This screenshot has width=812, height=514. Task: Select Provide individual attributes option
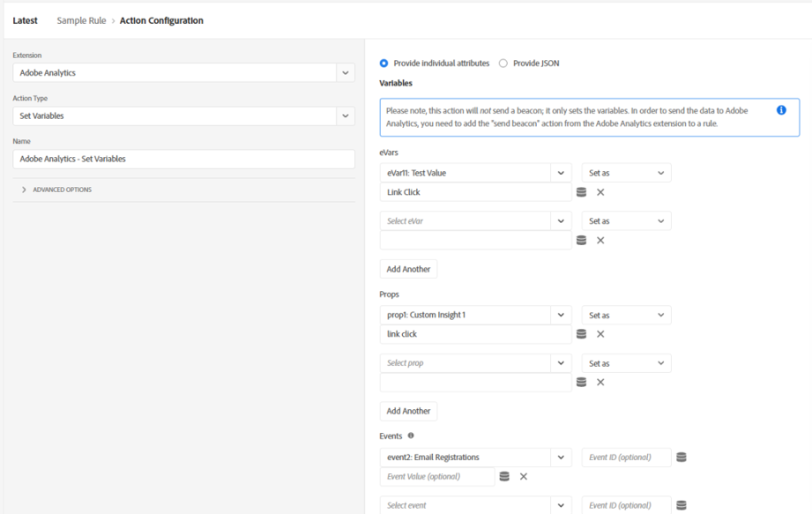[x=384, y=63]
